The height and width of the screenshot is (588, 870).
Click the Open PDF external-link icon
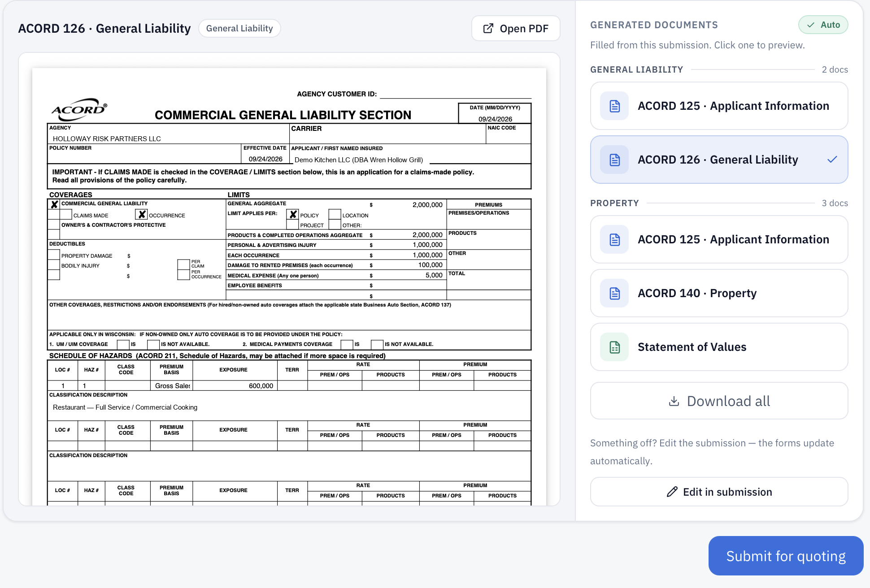point(488,29)
